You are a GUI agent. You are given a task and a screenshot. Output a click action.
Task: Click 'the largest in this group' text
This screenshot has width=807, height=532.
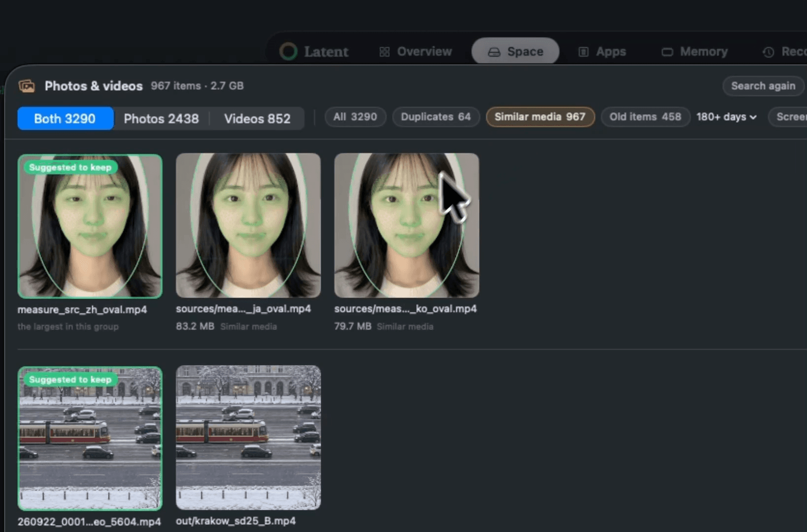click(68, 327)
